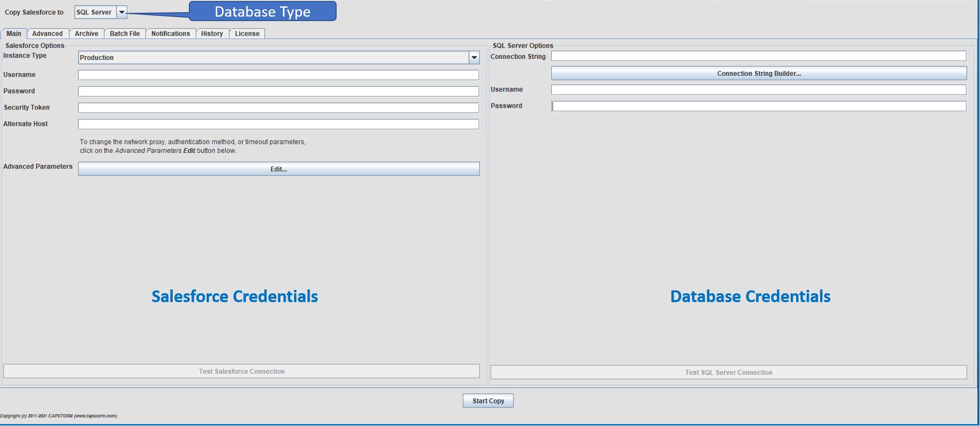Click the CAPSTORM copyright text
This screenshot has height=426, width=980.
[x=58, y=416]
